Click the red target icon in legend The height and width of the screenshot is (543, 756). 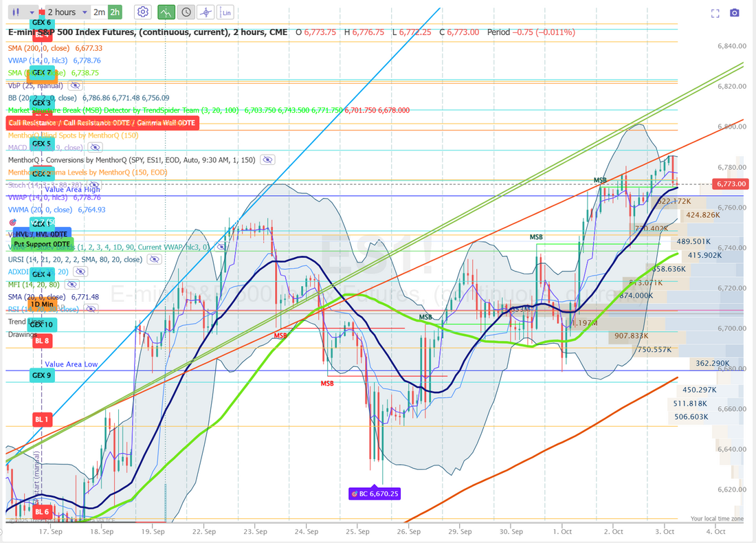[x=12, y=223]
